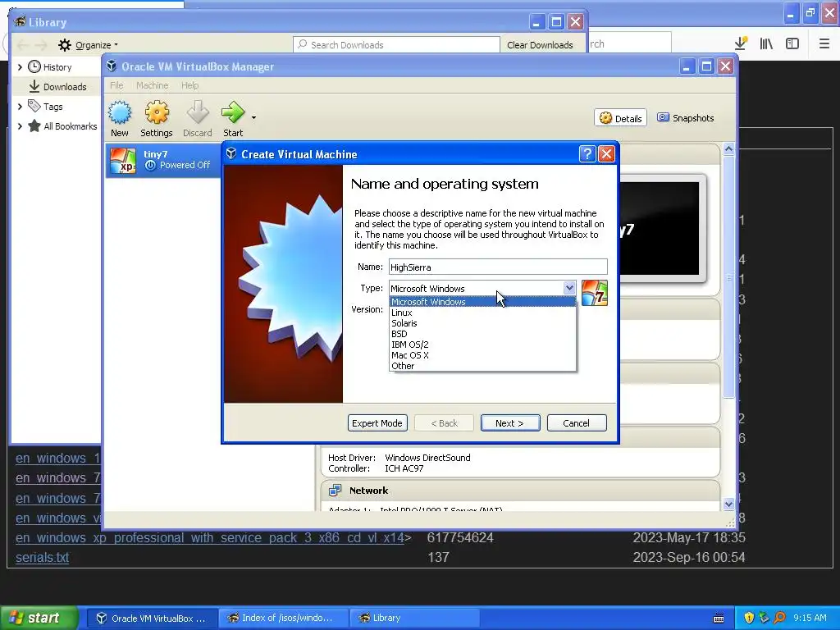Open the Start button dropdown arrow
840x630 pixels.
254,117
